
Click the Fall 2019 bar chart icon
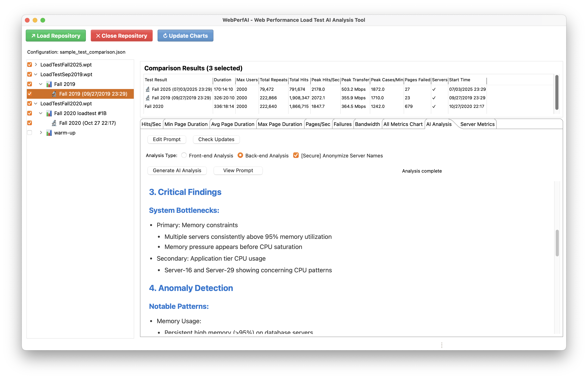pyautogui.click(x=49, y=84)
